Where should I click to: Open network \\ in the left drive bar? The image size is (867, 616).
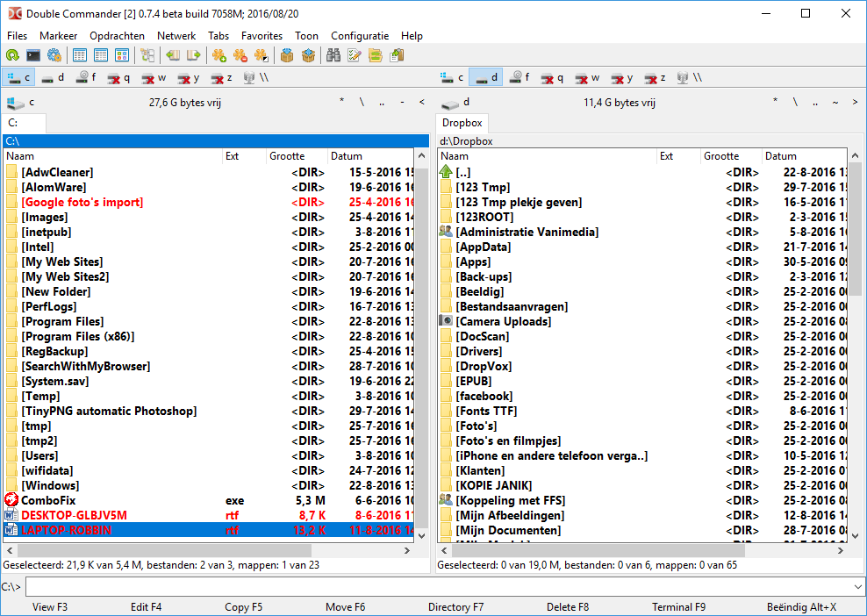click(x=256, y=77)
